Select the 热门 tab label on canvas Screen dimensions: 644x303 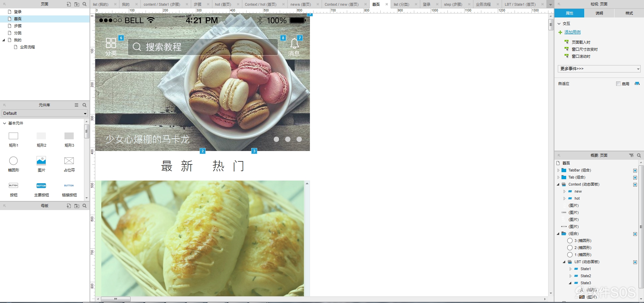(228, 166)
